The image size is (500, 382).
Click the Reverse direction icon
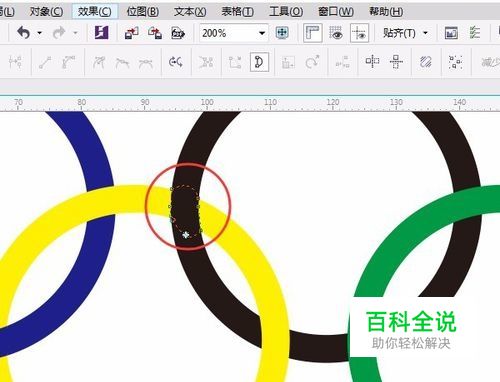tap(176, 62)
